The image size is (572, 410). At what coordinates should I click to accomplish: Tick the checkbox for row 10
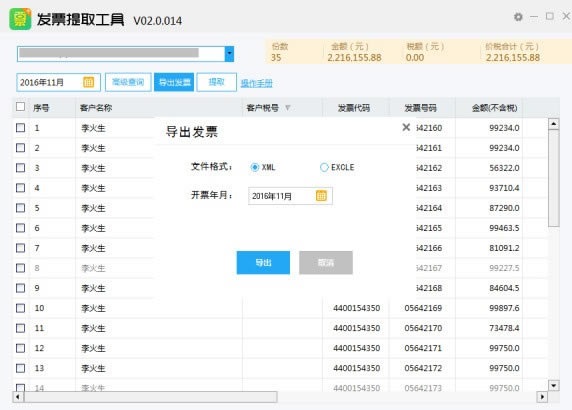(20, 308)
